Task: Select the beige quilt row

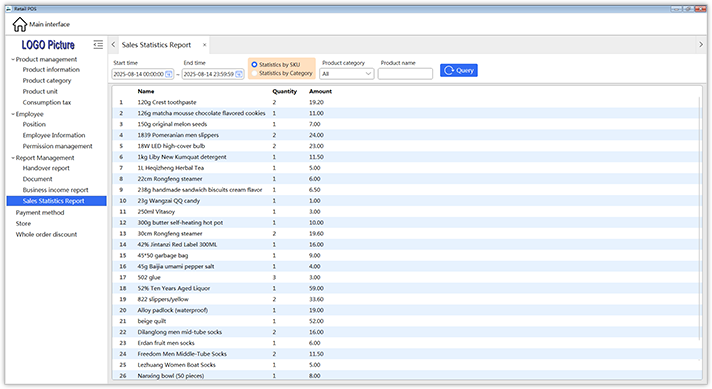Action: (x=406, y=321)
